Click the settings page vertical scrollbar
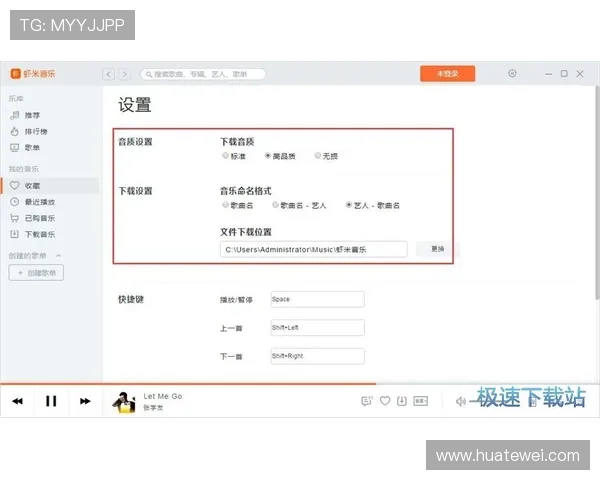 [597, 192]
